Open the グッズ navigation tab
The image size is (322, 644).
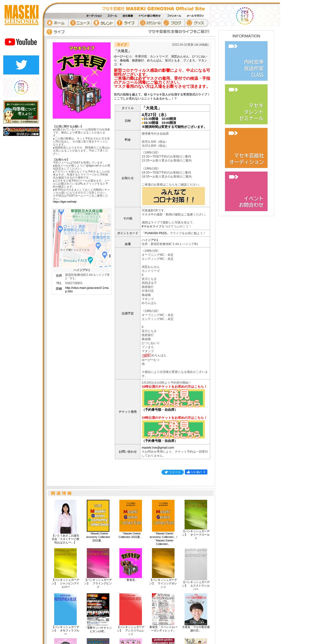[x=197, y=23]
